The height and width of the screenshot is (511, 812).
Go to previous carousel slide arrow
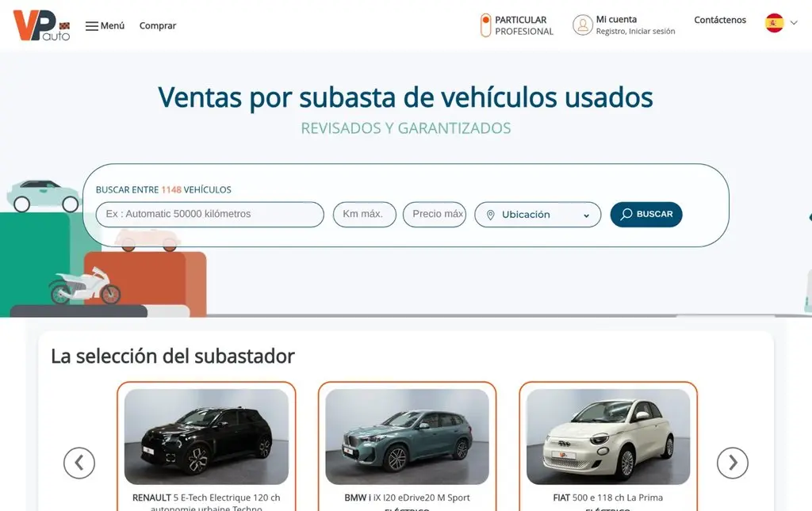pos(79,463)
